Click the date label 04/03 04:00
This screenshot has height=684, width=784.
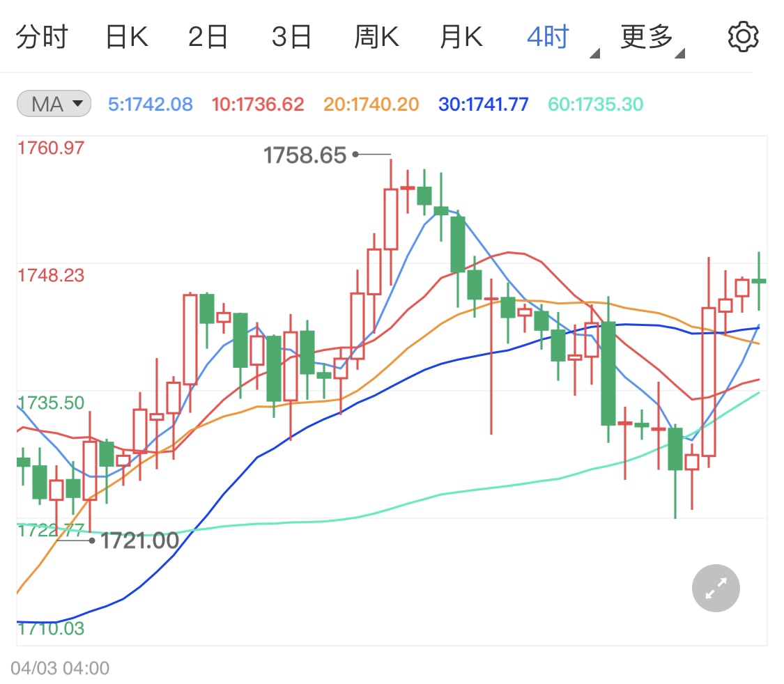click(60, 668)
